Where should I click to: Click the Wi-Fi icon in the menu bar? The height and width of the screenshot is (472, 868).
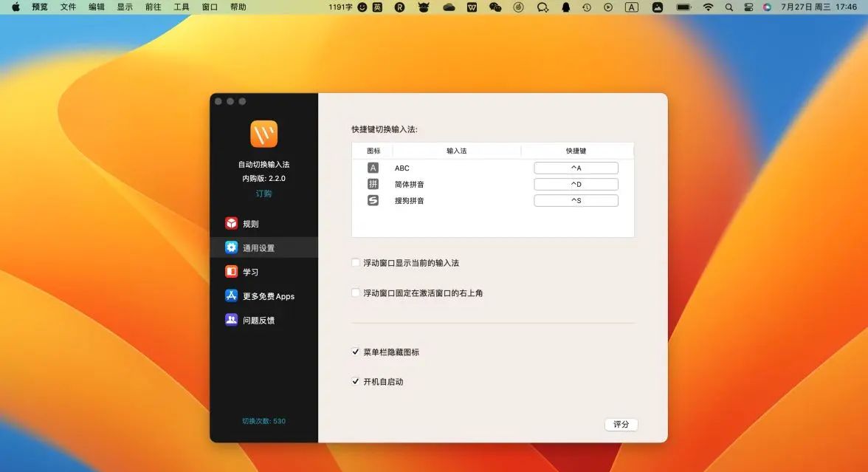pyautogui.click(x=709, y=7)
